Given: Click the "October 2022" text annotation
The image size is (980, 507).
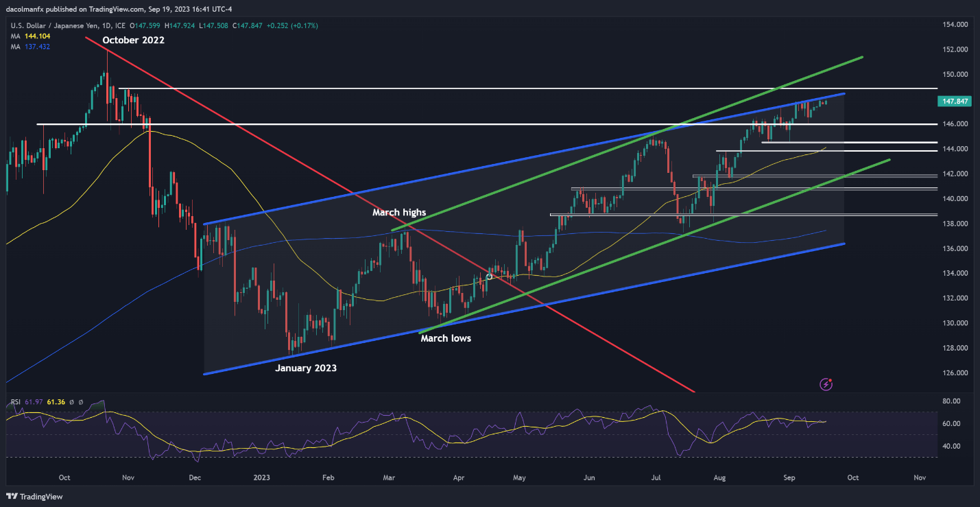Looking at the screenshot, I should tap(133, 41).
